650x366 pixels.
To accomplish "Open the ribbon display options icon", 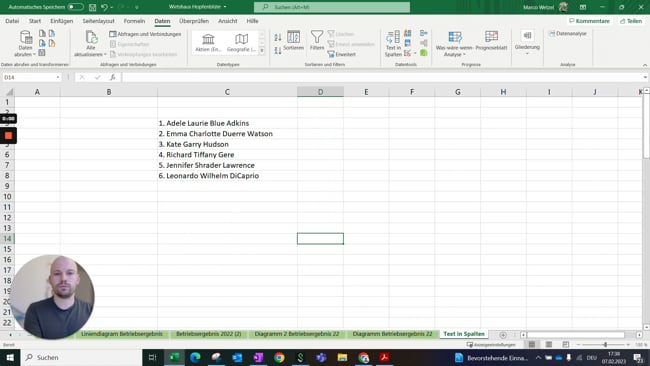I will tap(582, 7).
